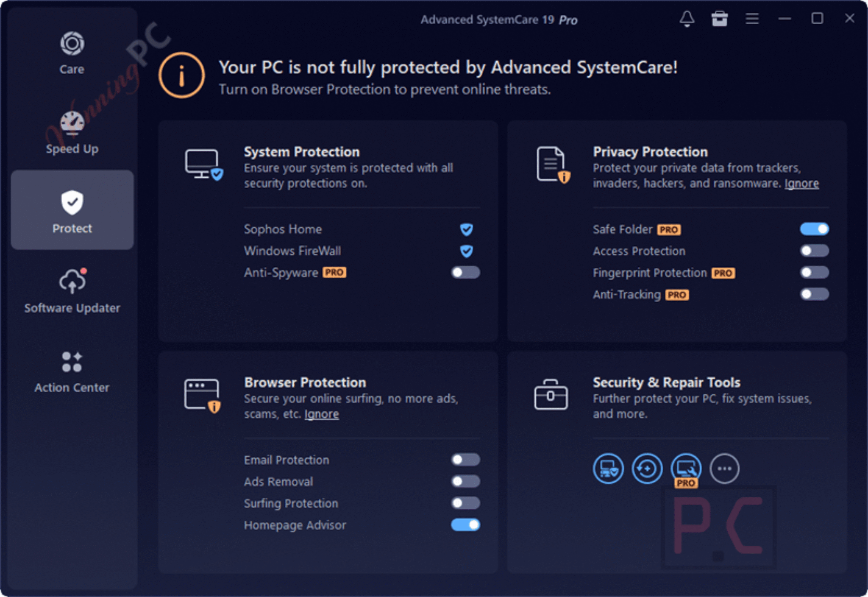Image resolution: width=868 pixels, height=597 pixels.
Task: Open the restore/rescue tool icon
Action: (x=647, y=469)
